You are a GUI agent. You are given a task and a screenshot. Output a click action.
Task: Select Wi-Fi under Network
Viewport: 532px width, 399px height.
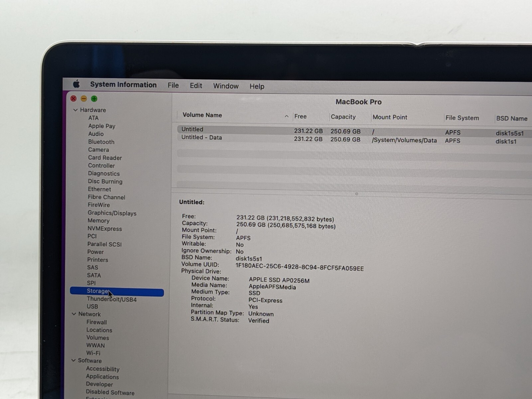[93, 353]
